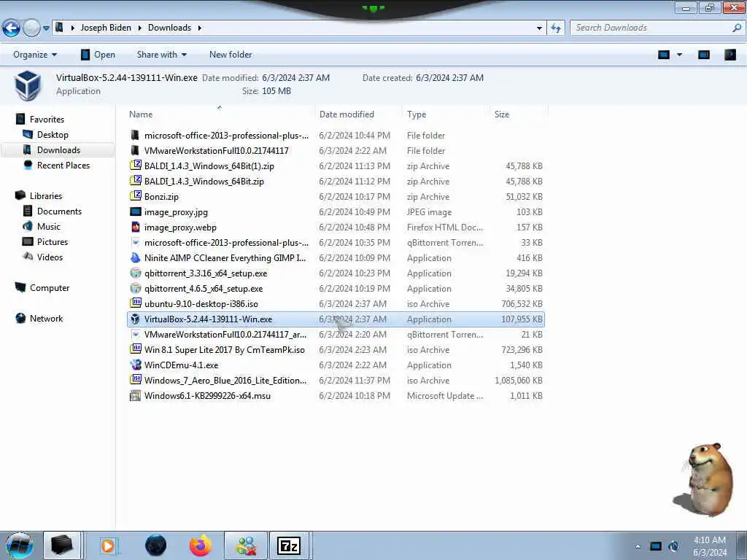The image size is (747, 560).
Task: Open the Windows Start orb
Action: tap(20, 545)
